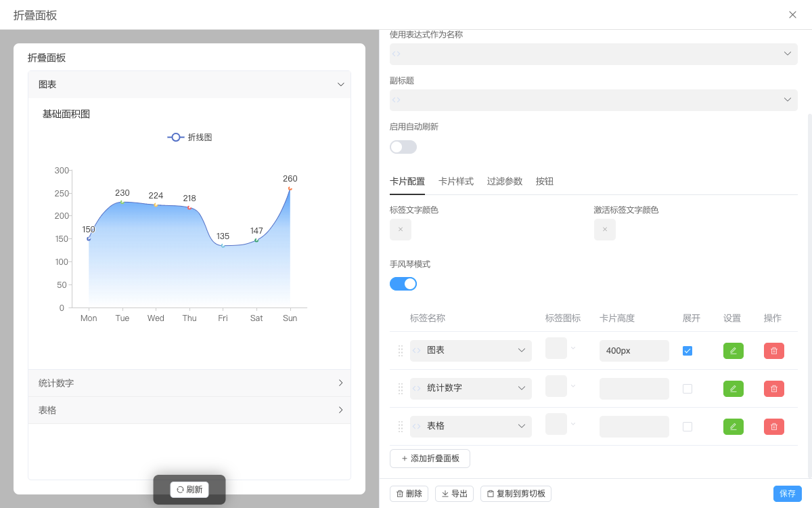Click the download icon in the 导出 button
Screen dimensions: 812x508
[443, 493]
